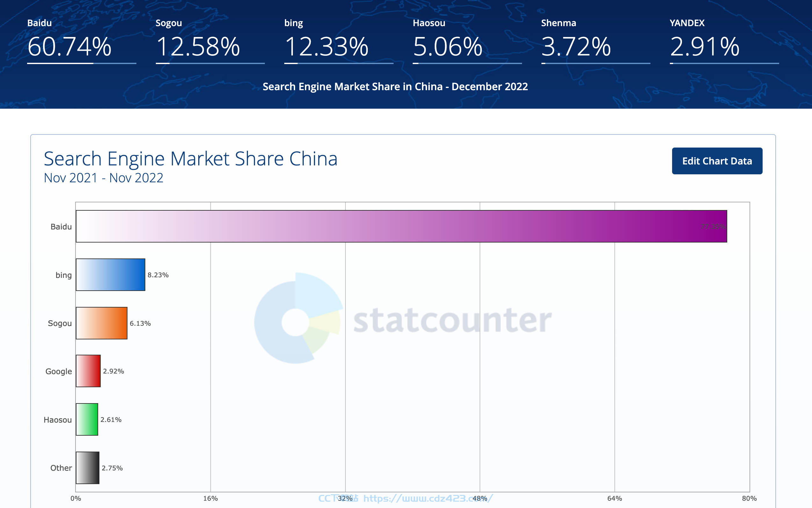Click the gray Other bar in chart
This screenshot has height=508, width=812.
pos(87,468)
